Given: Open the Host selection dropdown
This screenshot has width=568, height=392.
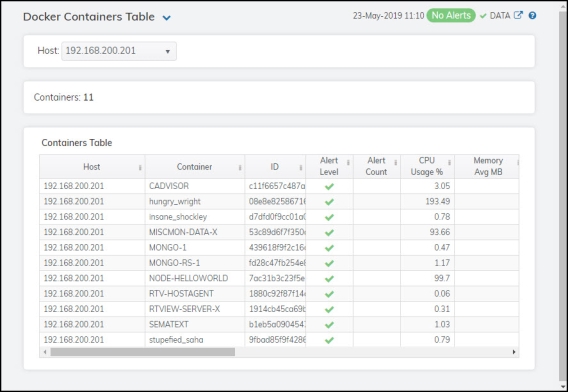Looking at the screenshot, I should point(119,51).
